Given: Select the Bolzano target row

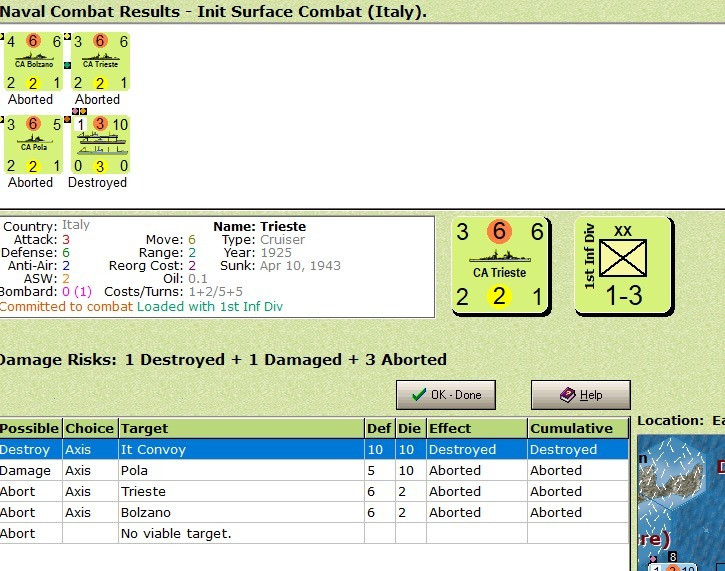Looking at the screenshot, I should coord(314,512).
